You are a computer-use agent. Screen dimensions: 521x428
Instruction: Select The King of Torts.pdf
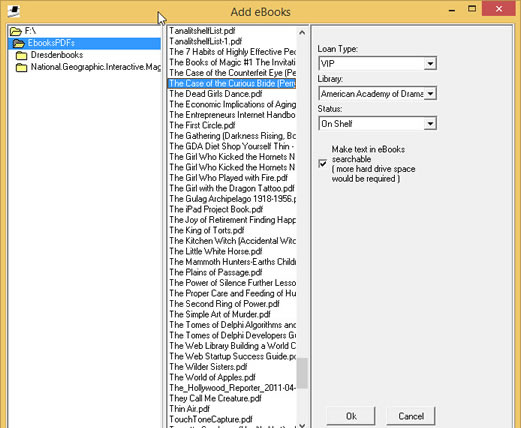(231, 230)
